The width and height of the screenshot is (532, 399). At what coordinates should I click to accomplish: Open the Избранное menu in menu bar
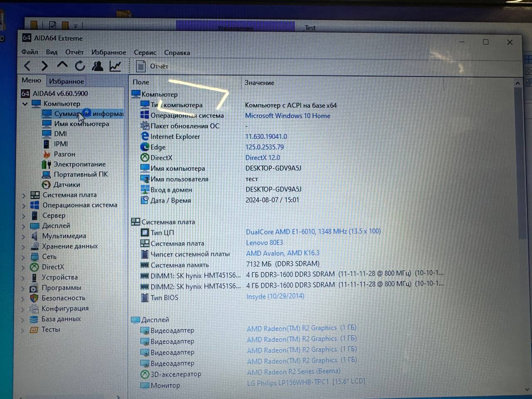108,52
